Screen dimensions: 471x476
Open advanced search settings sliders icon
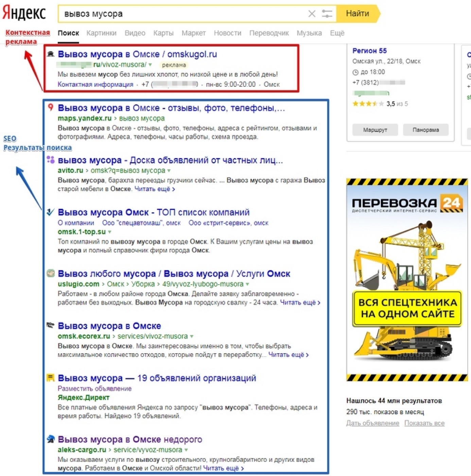click(x=327, y=14)
